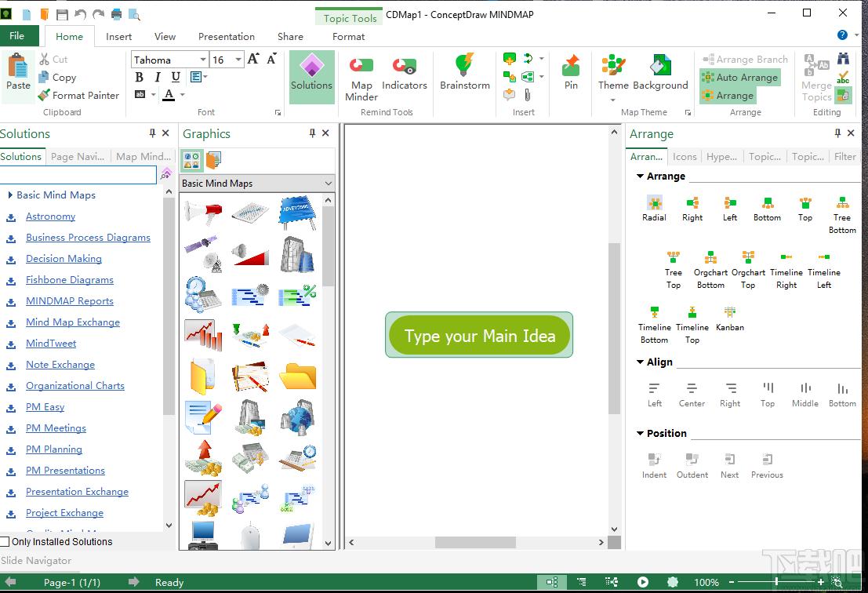Viewport: 868px width, 593px height.
Task: Toggle the Solutions panel button
Action: coord(311,77)
